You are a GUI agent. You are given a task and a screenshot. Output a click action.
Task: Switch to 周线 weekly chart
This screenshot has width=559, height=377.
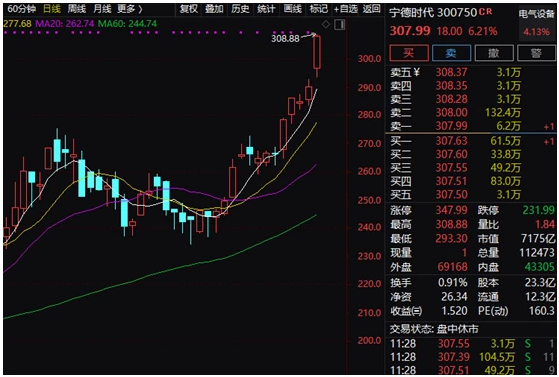pos(77,9)
